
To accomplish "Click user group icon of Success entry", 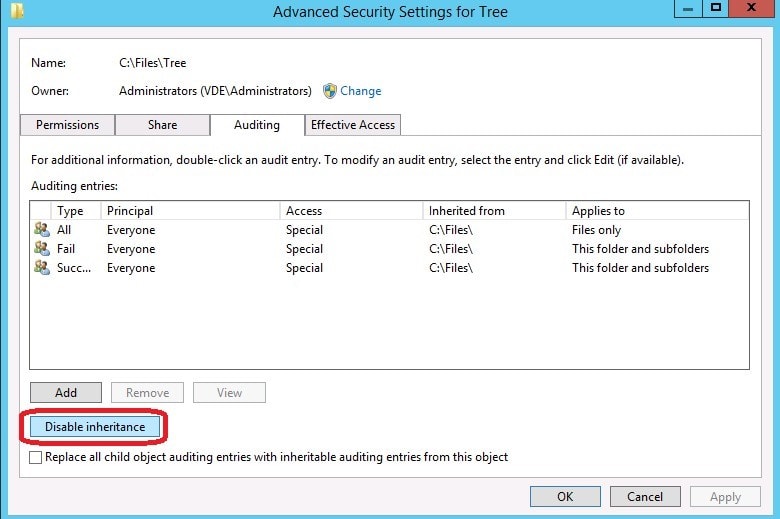I will 41,268.
